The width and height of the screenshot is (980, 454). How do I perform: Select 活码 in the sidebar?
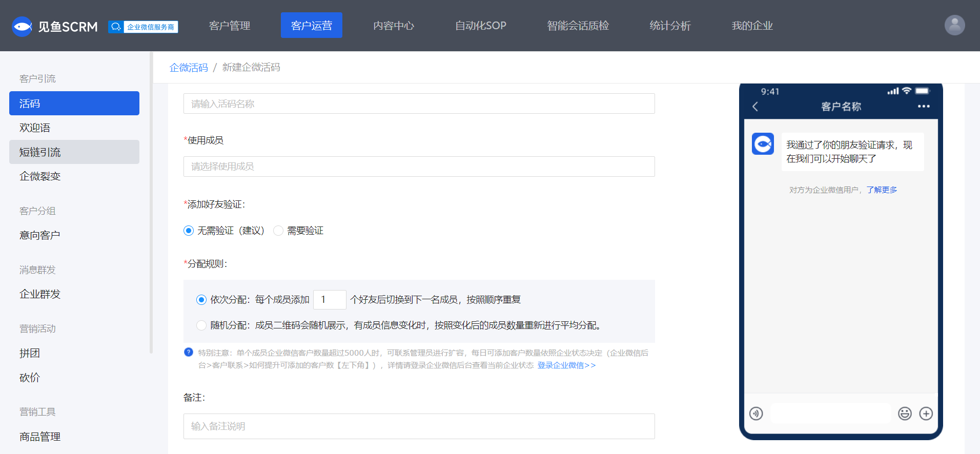pos(74,104)
